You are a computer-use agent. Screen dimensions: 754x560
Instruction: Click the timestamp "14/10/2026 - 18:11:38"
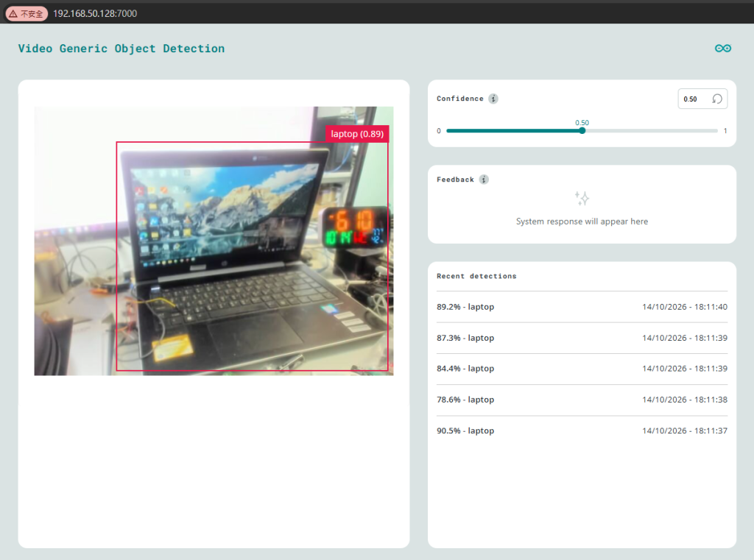[685, 400]
